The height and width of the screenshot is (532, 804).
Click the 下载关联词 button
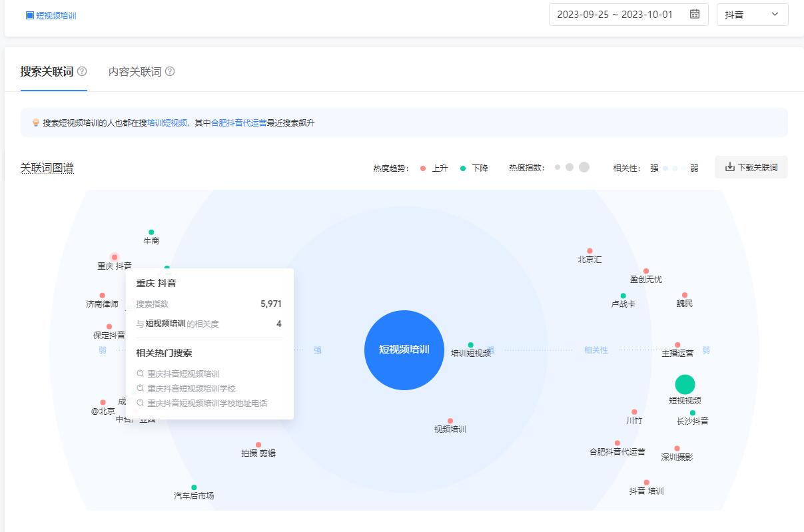click(x=751, y=167)
